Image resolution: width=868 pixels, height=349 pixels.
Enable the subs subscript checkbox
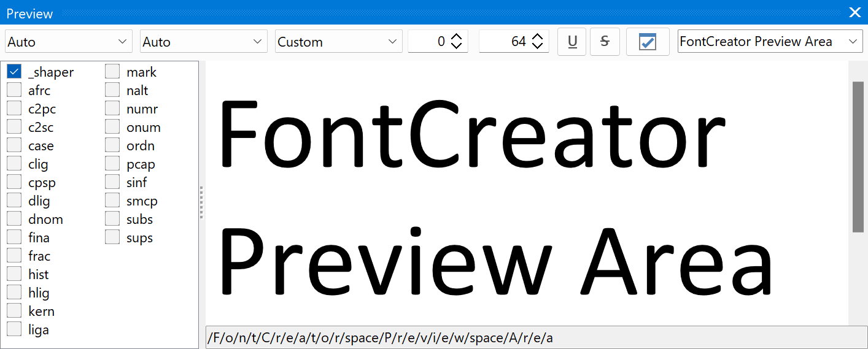tap(112, 219)
